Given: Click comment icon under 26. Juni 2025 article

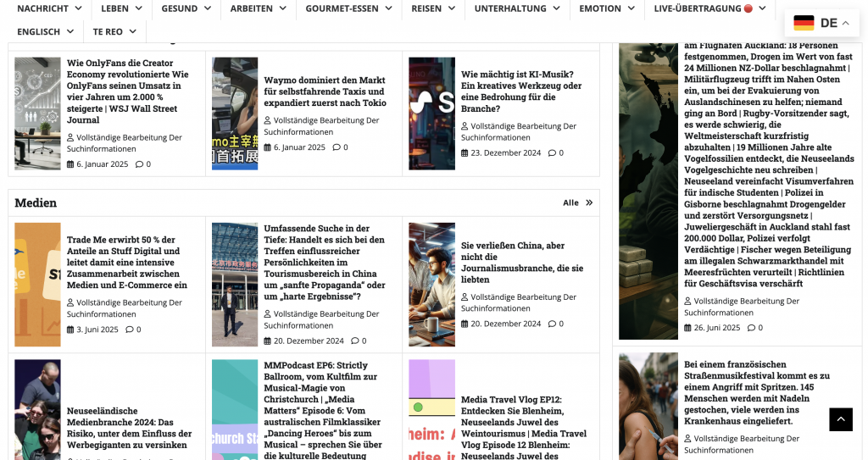Looking at the screenshot, I should [749, 328].
